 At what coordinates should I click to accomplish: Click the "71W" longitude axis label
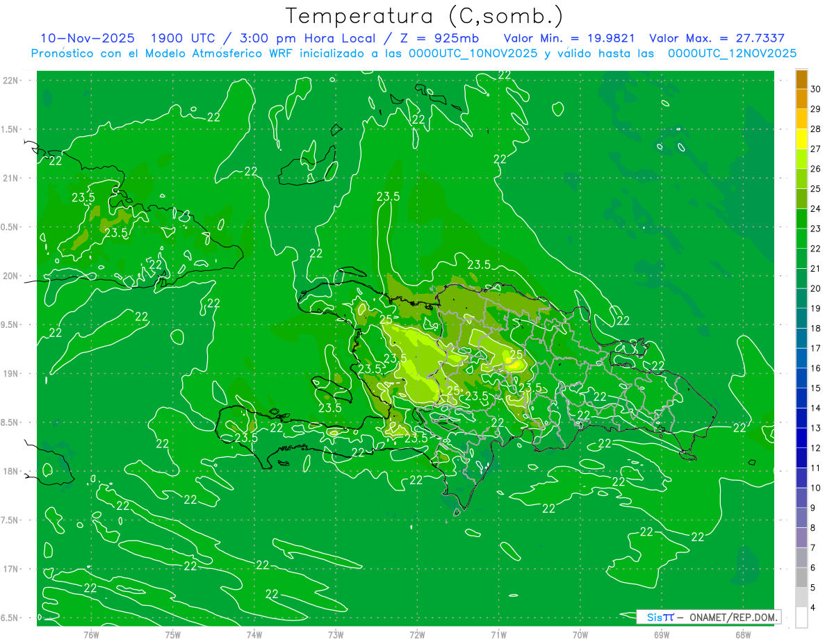pos(498,634)
